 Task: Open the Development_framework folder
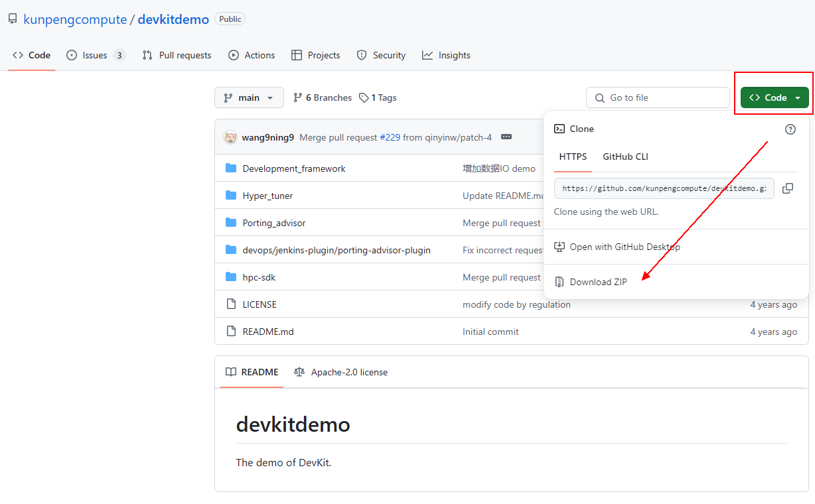coord(294,168)
